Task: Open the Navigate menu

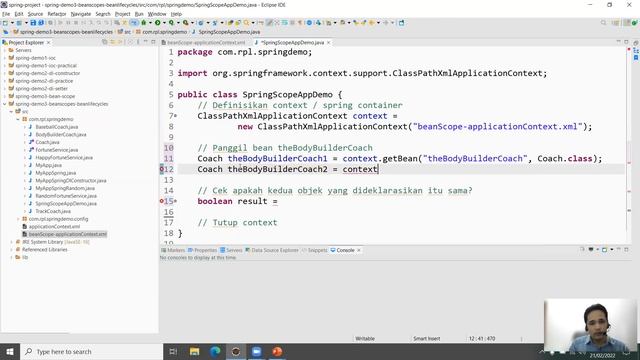Action: (x=81, y=14)
